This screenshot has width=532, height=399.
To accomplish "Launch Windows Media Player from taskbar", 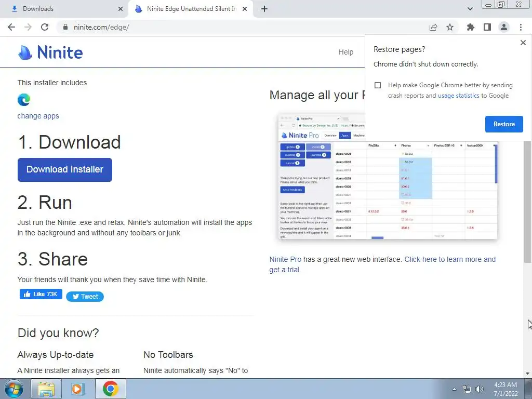I will coord(78,389).
